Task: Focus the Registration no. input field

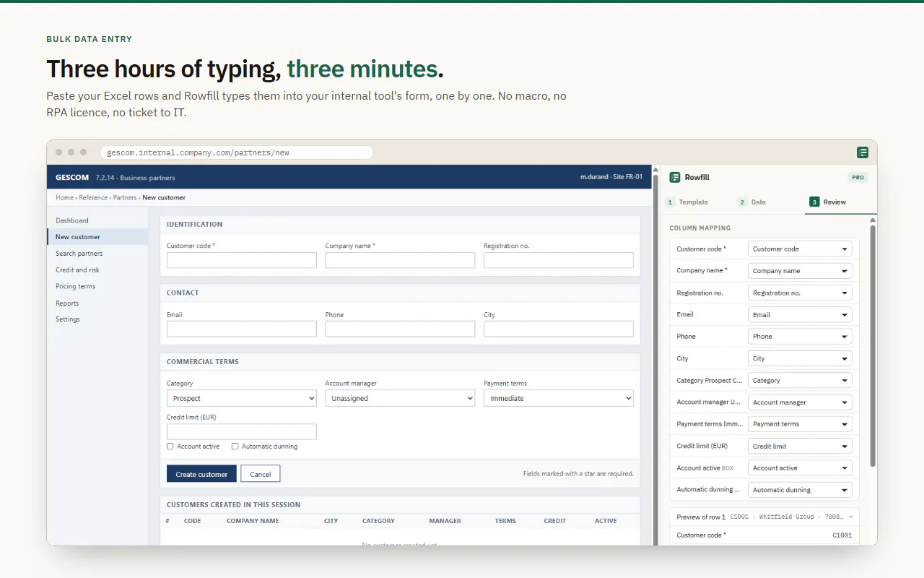Action: click(559, 260)
